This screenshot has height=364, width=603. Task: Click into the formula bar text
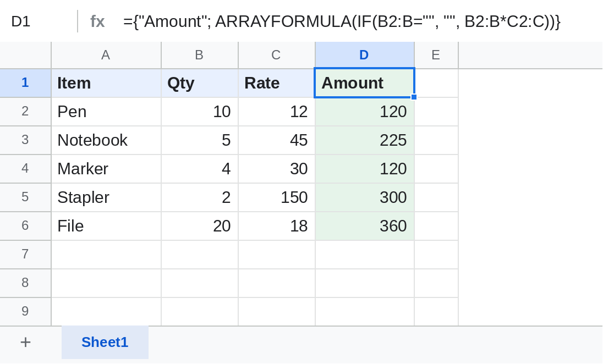[x=342, y=21]
